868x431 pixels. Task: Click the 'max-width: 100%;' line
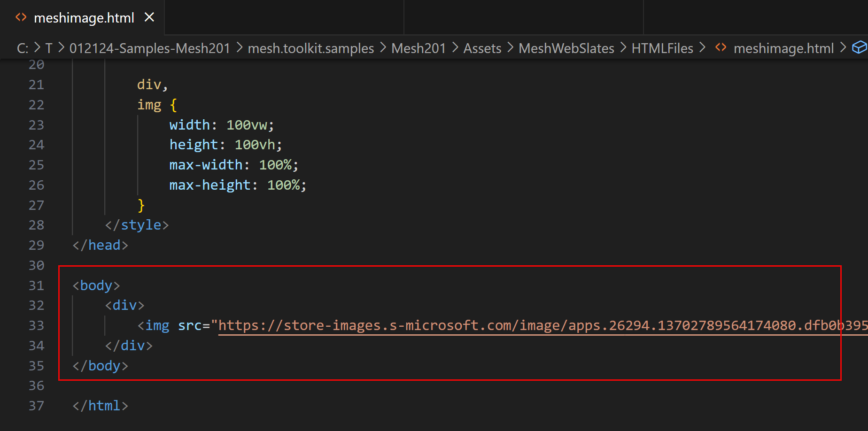click(233, 165)
